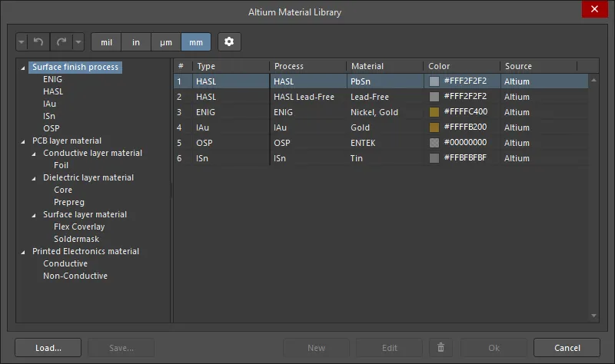Sort by the Material column header
This screenshot has height=364, width=615.
(x=385, y=66)
